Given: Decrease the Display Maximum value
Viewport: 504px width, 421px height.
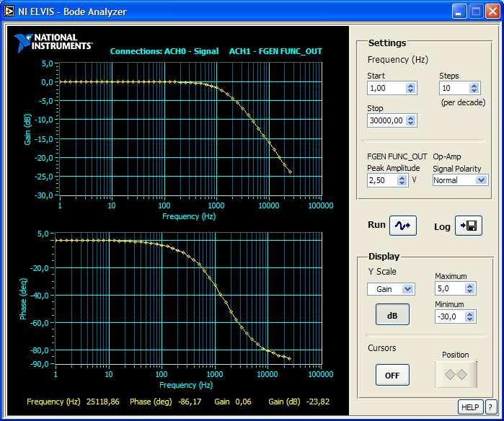Looking at the screenshot, I should [469, 291].
